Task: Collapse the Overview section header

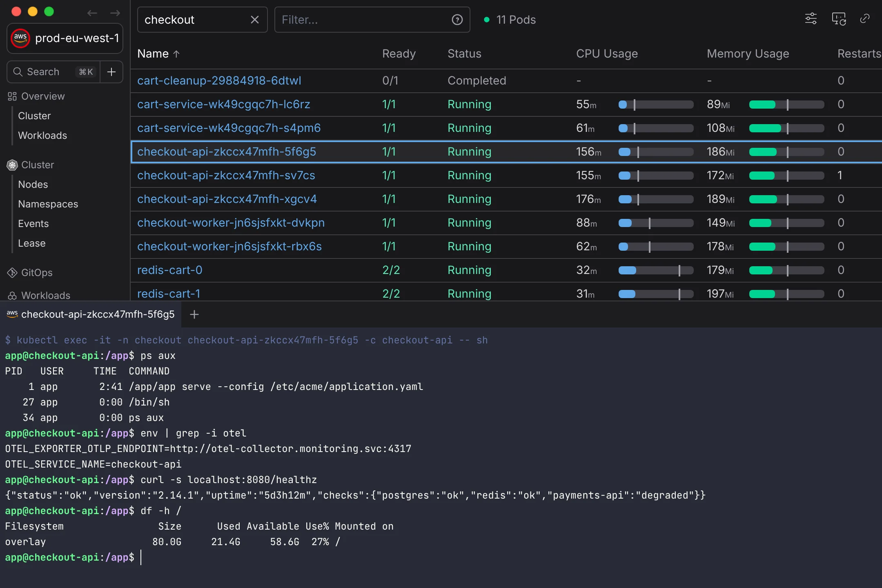Action: pos(43,96)
